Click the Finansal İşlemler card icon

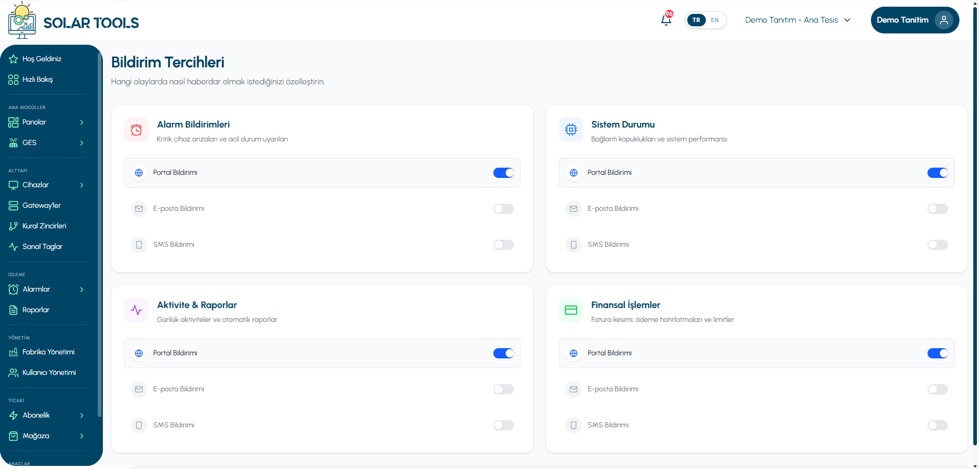571,310
